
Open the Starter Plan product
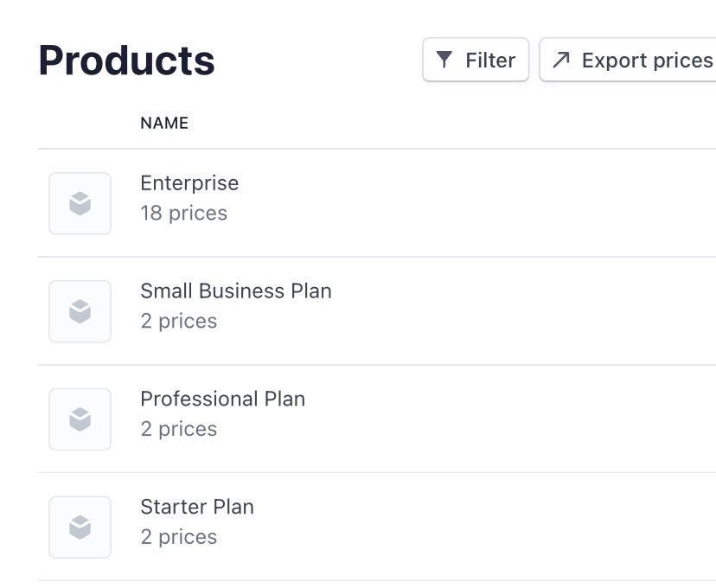(x=197, y=507)
